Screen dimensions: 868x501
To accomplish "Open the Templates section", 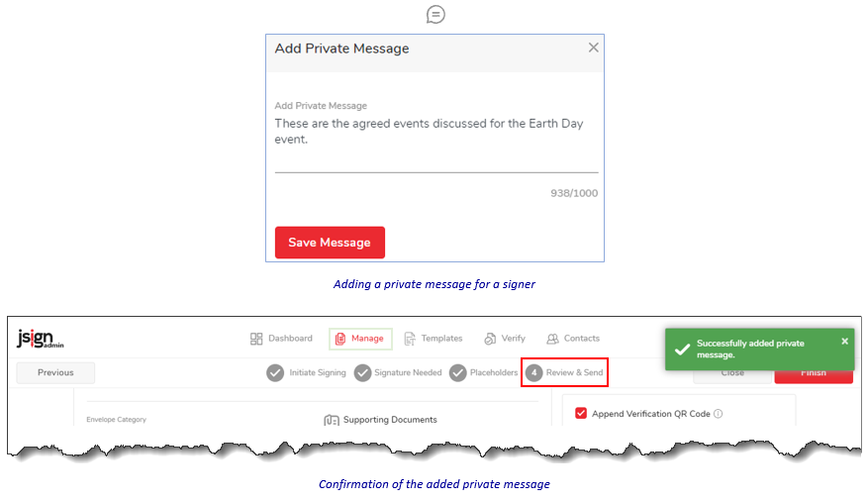I will click(434, 339).
